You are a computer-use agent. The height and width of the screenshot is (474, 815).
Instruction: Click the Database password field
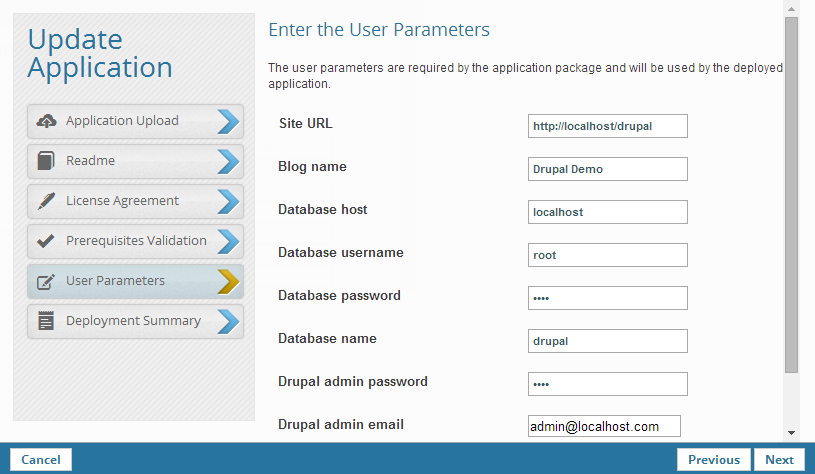pos(608,298)
